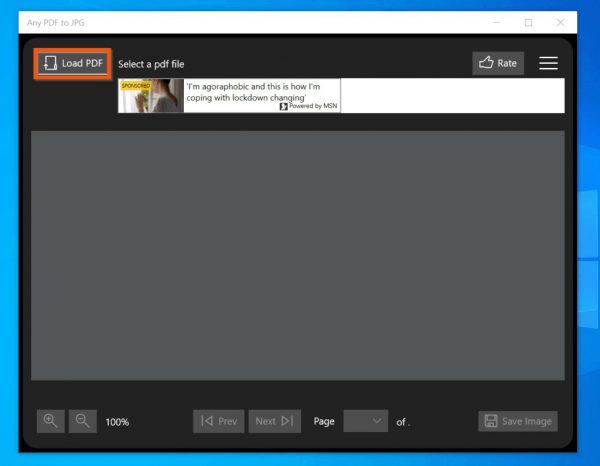The image size is (600, 466).
Task: Click the empty gray PDF preview area
Action: [x=297, y=255]
